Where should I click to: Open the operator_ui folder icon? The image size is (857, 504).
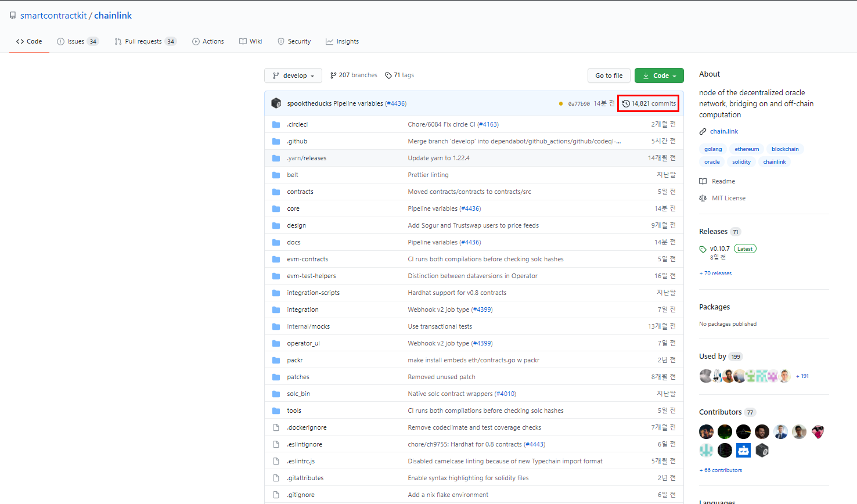pos(276,343)
